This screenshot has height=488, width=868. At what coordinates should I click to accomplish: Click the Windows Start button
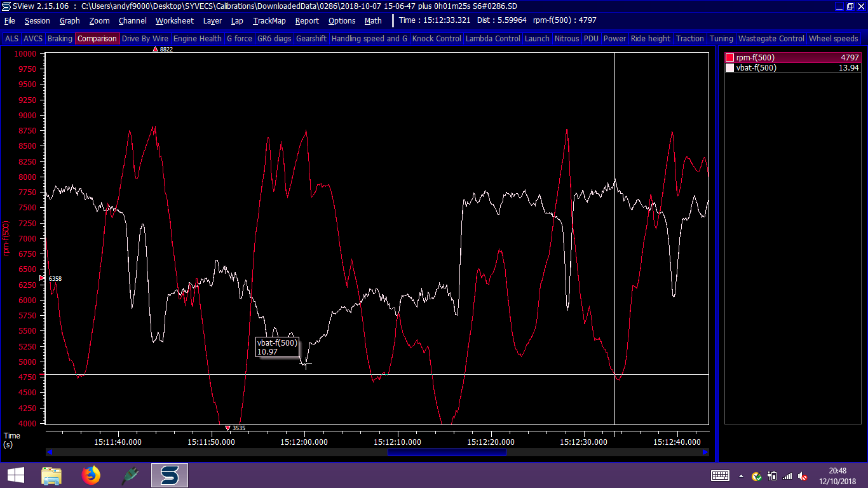15,475
